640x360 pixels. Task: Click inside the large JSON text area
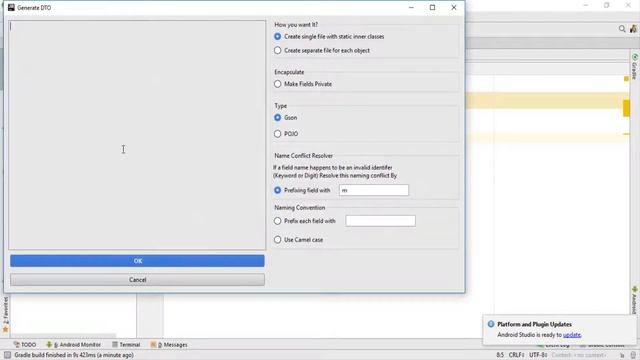137,135
